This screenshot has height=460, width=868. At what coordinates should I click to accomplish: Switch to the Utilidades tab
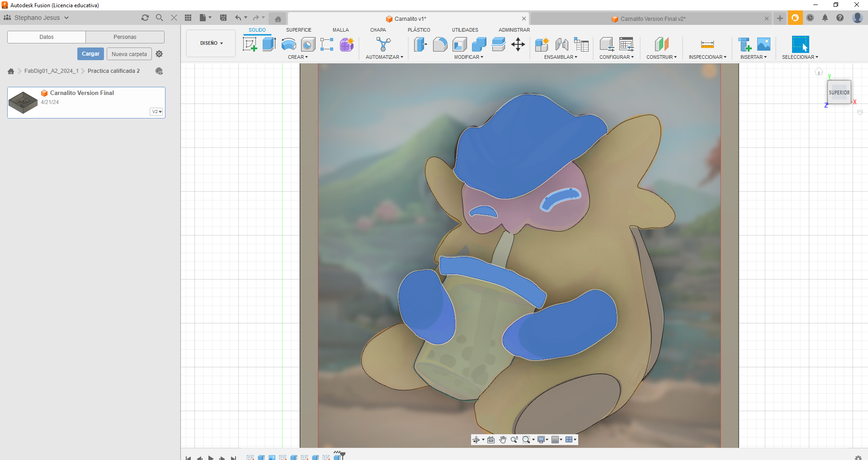(465, 30)
